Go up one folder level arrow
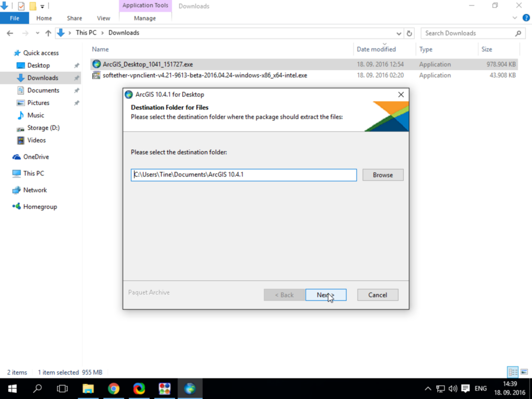 tap(48, 33)
